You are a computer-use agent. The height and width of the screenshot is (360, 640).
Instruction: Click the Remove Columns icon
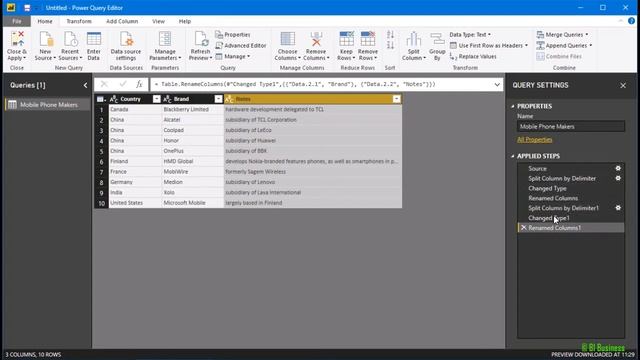pyautogui.click(x=316, y=40)
